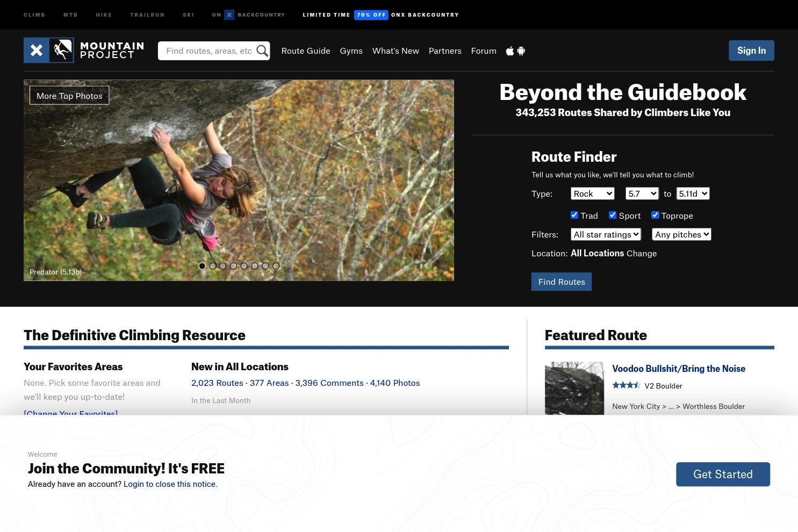This screenshot has width=798, height=532.
Task: Click the onX icon in top bar
Action: [229, 15]
